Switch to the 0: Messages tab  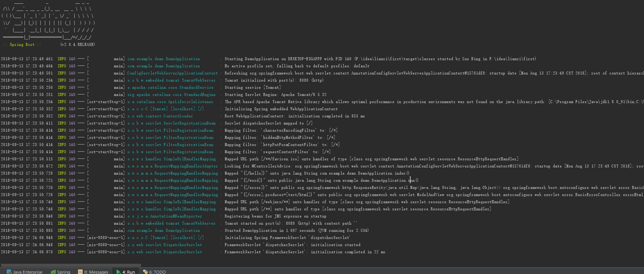93,272
